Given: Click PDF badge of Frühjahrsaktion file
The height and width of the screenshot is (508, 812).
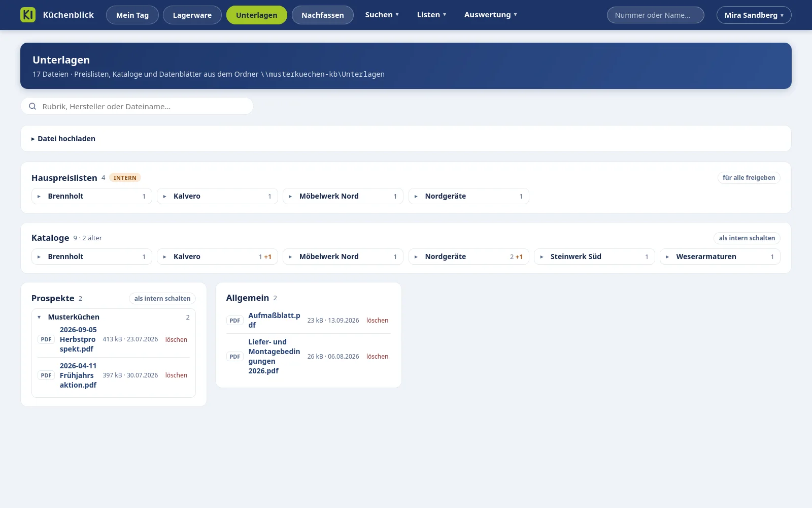Looking at the screenshot, I should click(x=46, y=375).
